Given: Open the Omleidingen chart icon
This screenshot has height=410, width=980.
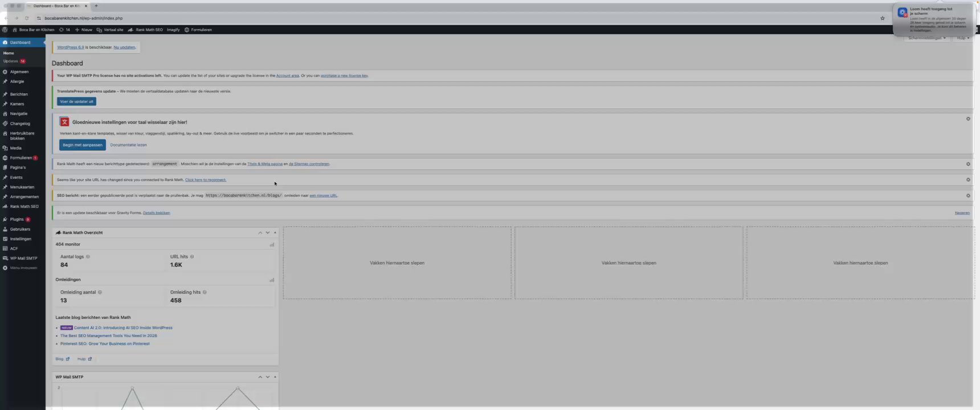Looking at the screenshot, I should point(272,280).
